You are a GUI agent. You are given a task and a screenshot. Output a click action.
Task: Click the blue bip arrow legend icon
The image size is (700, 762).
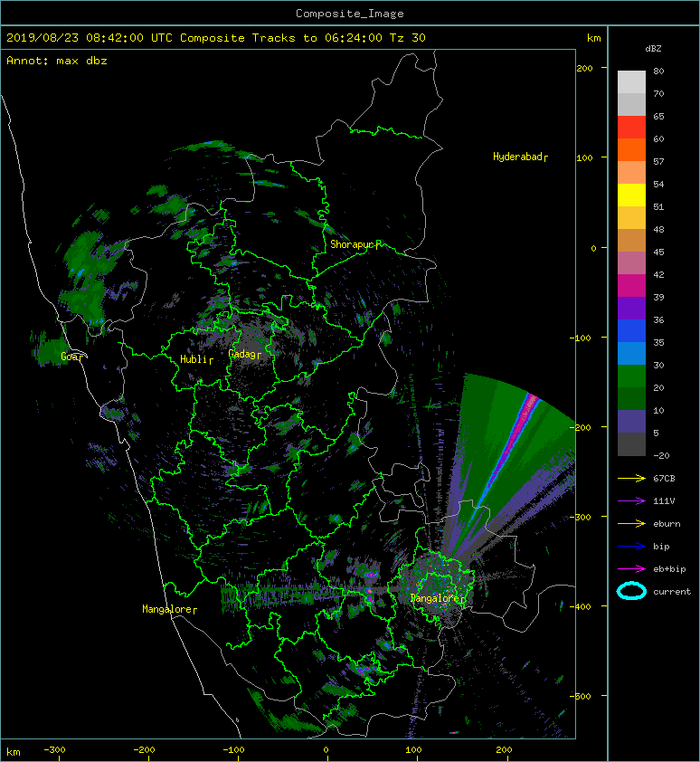(631, 547)
